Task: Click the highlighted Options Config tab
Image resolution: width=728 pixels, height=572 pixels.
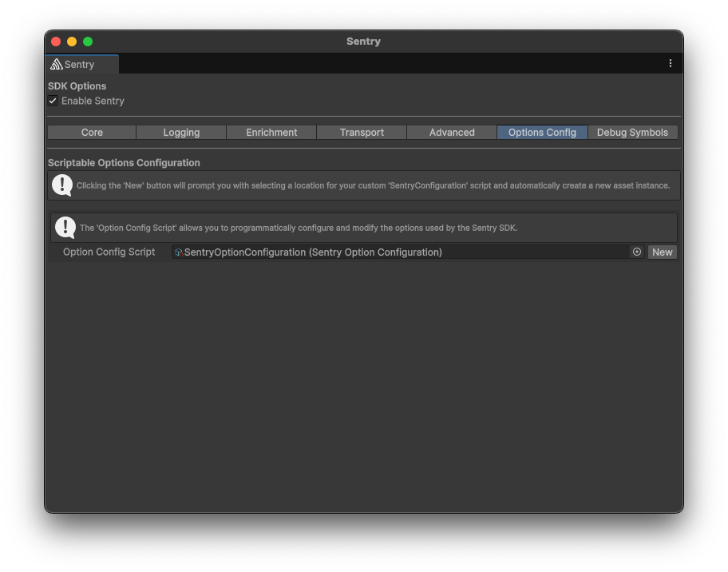Action: tap(542, 132)
